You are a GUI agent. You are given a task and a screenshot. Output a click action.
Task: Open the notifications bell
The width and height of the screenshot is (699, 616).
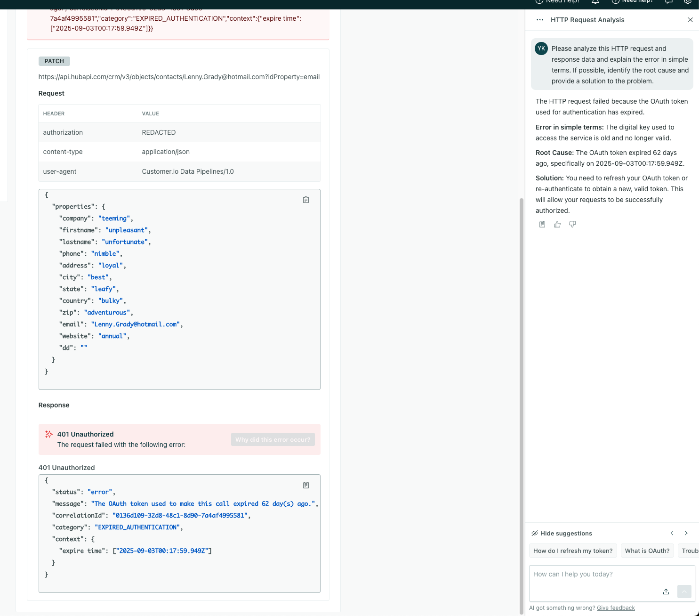coord(595,2)
